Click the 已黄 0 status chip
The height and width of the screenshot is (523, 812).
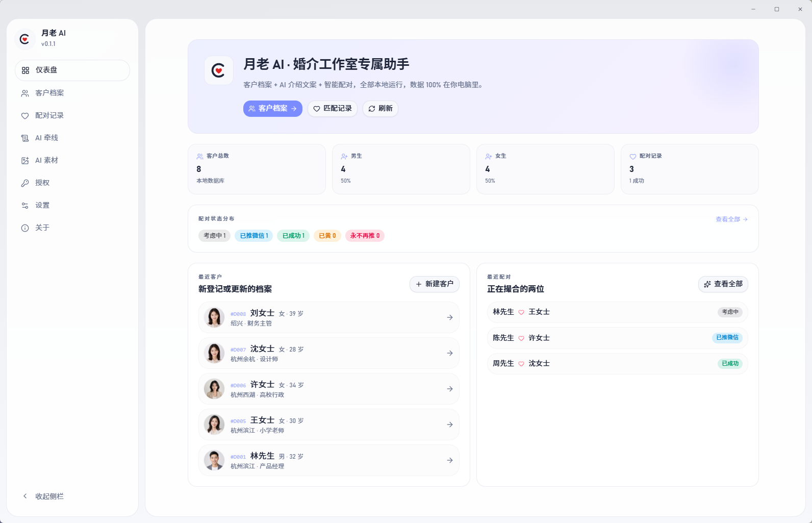coord(327,236)
